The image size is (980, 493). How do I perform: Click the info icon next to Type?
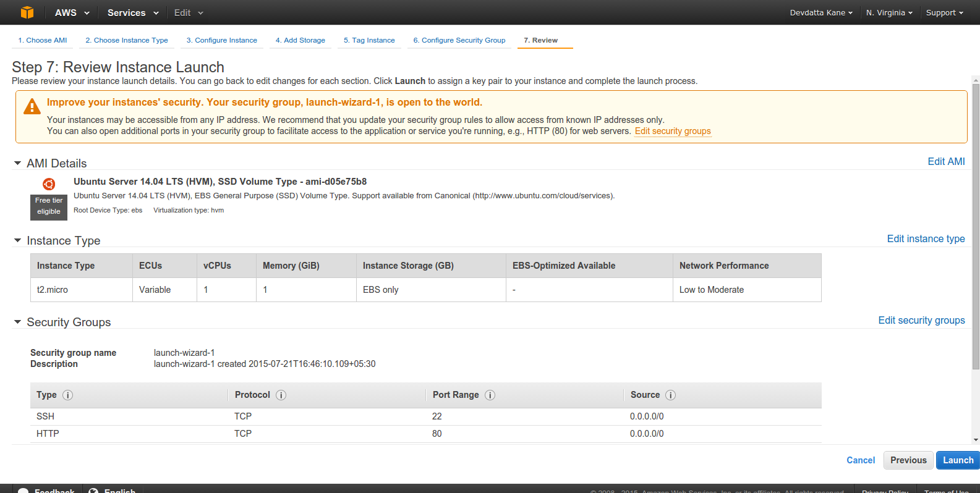[x=68, y=395]
